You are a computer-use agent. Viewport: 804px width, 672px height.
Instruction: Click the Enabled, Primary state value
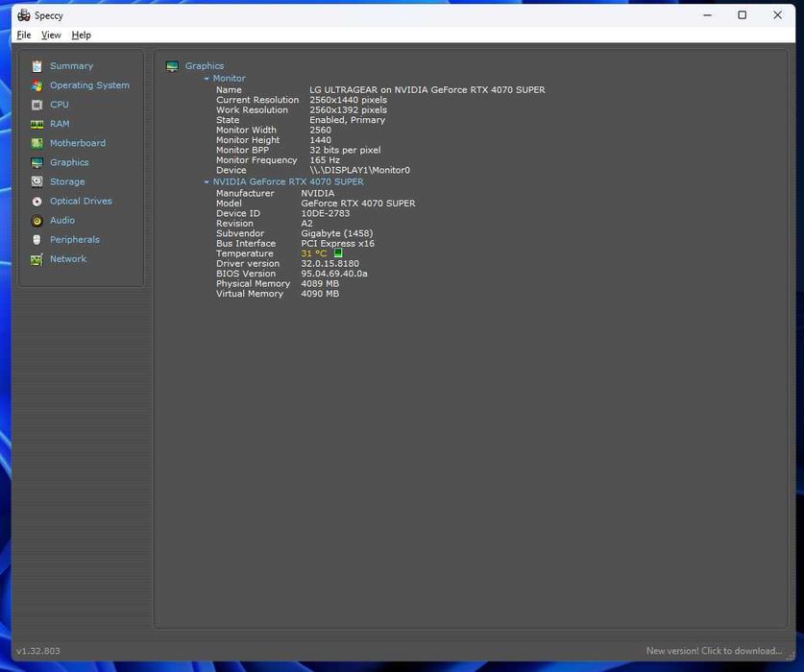pyautogui.click(x=347, y=120)
